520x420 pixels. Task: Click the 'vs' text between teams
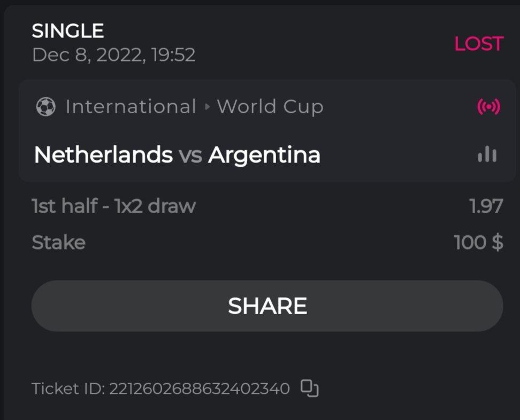pos(190,155)
